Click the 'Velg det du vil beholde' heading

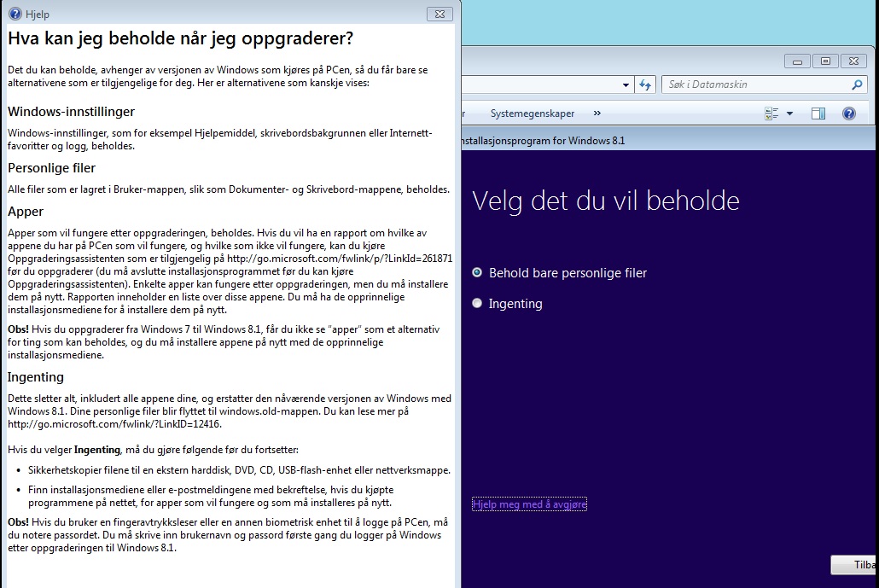pos(605,201)
